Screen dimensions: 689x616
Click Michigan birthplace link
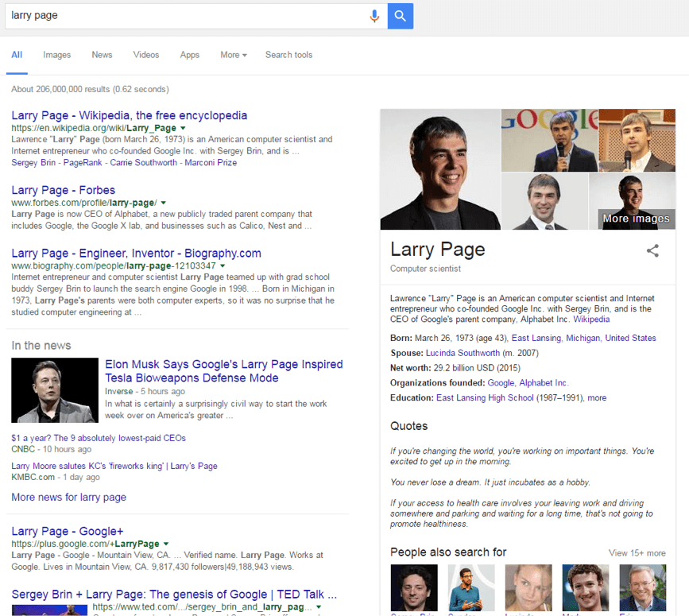pyautogui.click(x=583, y=338)
